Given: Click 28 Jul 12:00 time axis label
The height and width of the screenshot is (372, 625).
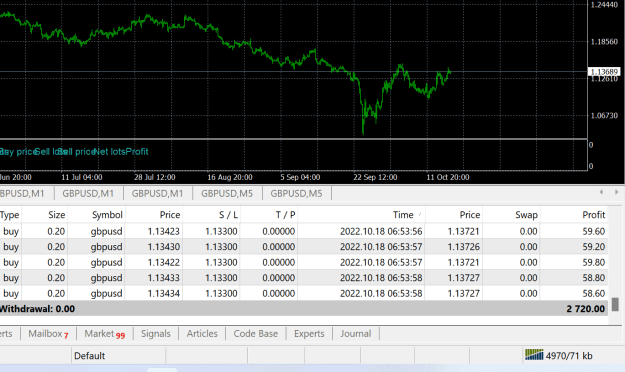Looking at the screenshot, I should [155, 177].
